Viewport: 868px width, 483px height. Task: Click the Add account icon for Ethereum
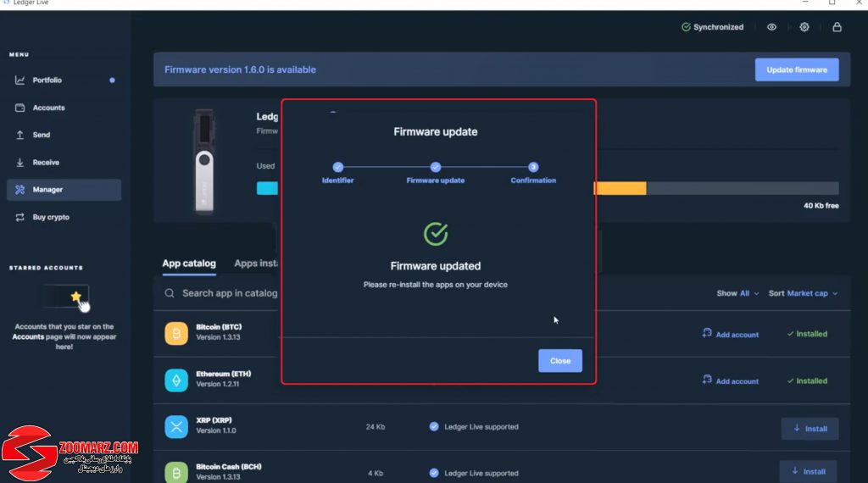click(x=707, y=380)
